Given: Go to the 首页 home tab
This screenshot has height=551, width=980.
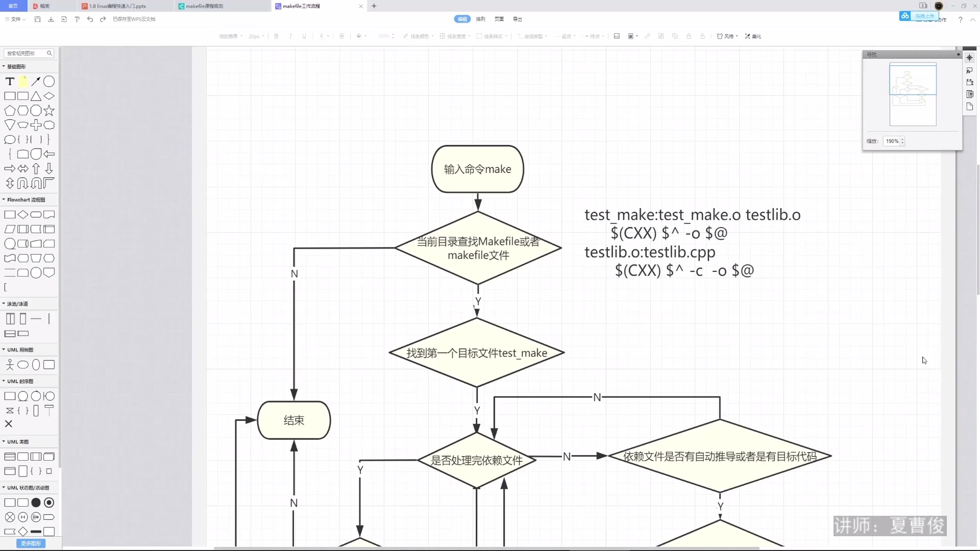Looking at the screenshot, I should (13, 6).
